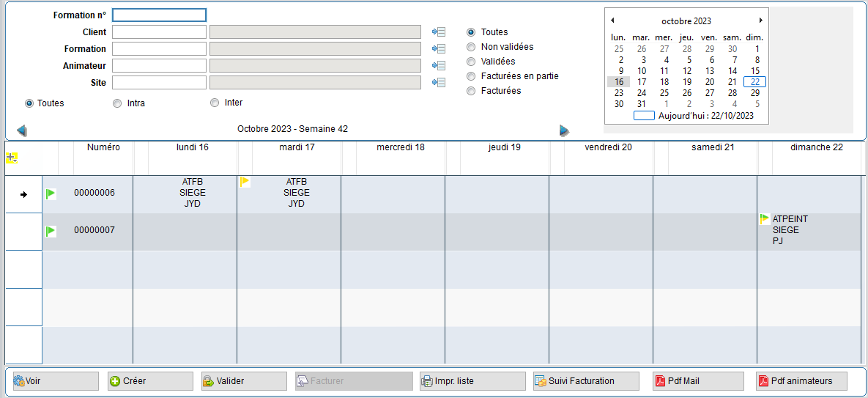Choose the Facturées en partie filter
The image size is (868, 398).
click(471, 76)
